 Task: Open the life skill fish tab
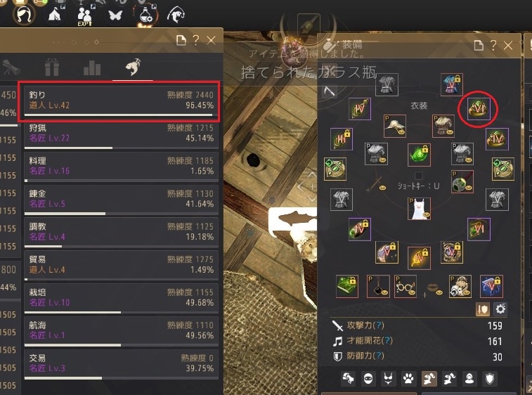click(x=133, y=67)
